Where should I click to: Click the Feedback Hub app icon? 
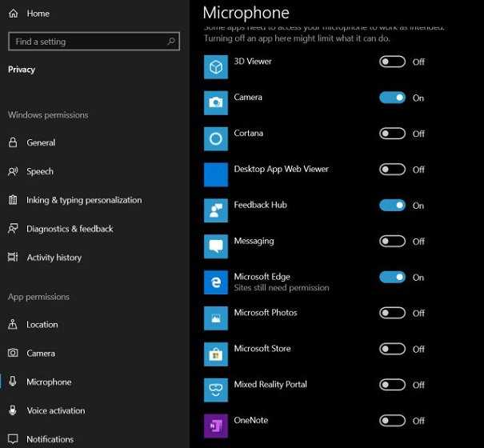(x=216, y=210)
